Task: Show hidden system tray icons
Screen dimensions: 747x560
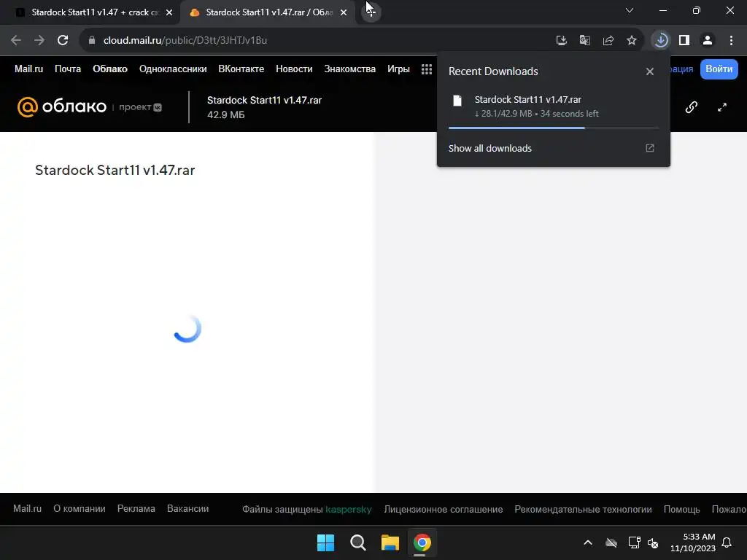Action: coord(588,542)
